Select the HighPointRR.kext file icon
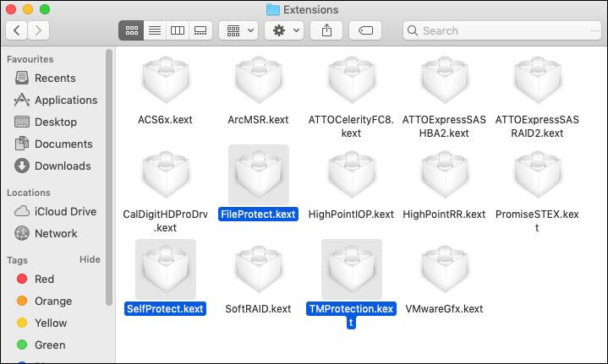This screenshot has width=608, height=364. [445, 175]
